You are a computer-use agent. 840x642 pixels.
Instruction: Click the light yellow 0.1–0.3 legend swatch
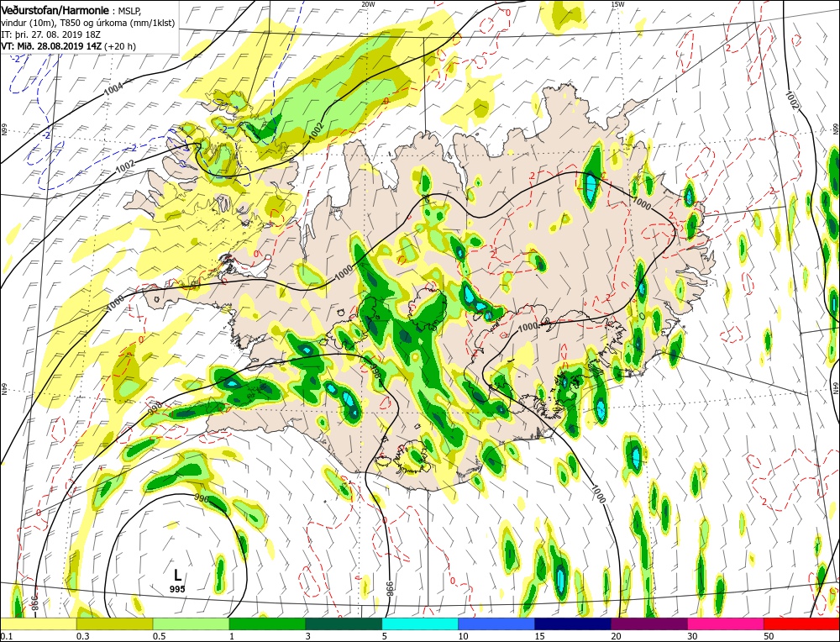pos(39,624)
